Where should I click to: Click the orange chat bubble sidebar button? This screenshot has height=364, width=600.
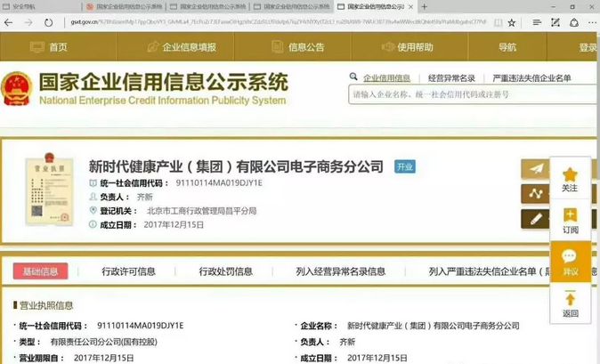(570, 262)
